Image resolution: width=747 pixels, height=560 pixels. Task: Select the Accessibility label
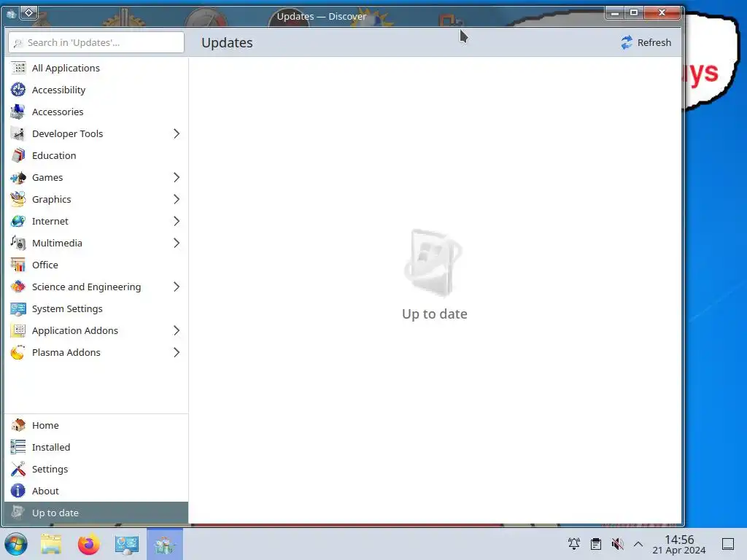pos(58,90)
